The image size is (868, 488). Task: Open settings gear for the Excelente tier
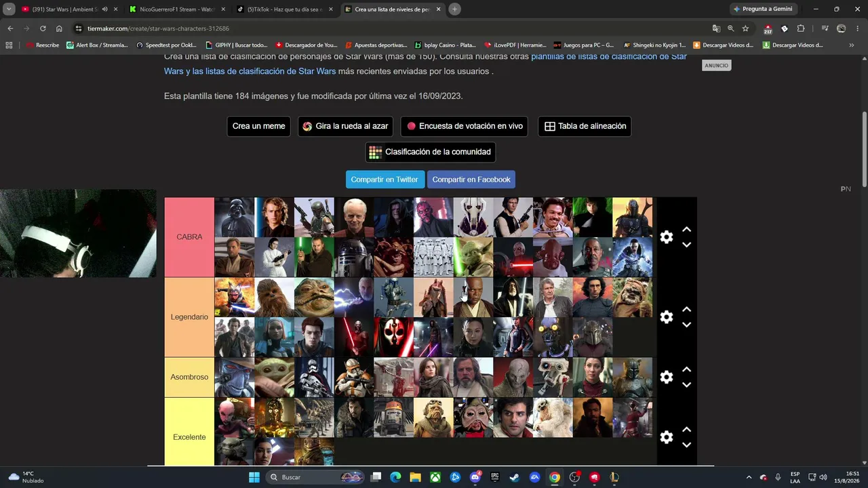(667, 437)
